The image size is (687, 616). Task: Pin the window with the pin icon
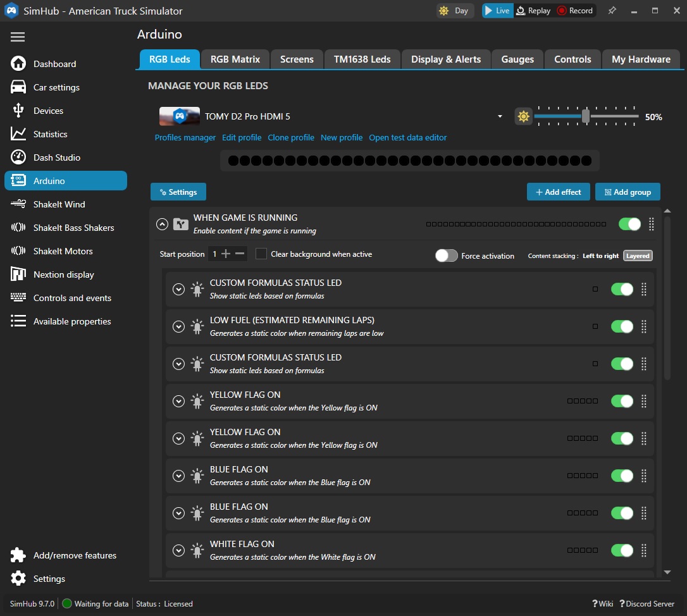coord(612,11)
